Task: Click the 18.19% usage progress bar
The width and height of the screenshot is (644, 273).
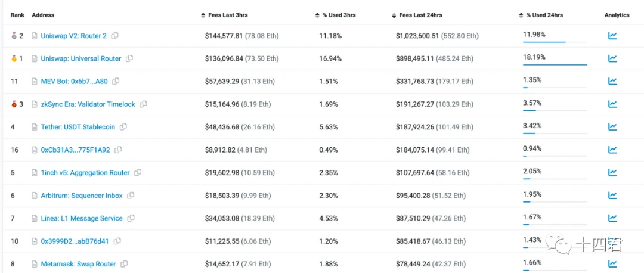Action: [x=555, y=64]
